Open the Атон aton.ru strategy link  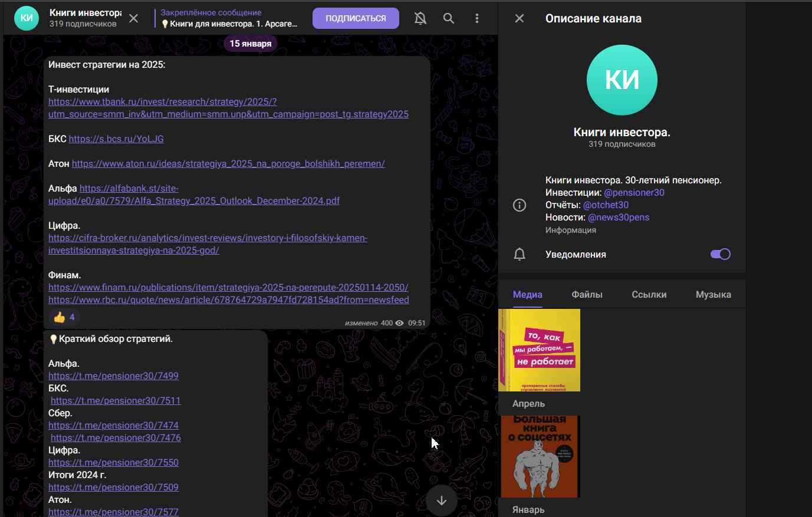228,164
